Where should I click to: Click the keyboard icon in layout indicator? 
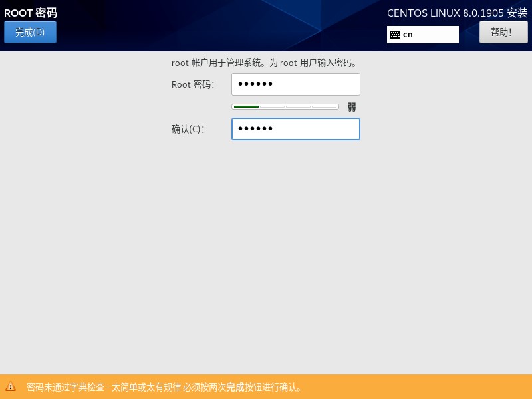point(395,35)
